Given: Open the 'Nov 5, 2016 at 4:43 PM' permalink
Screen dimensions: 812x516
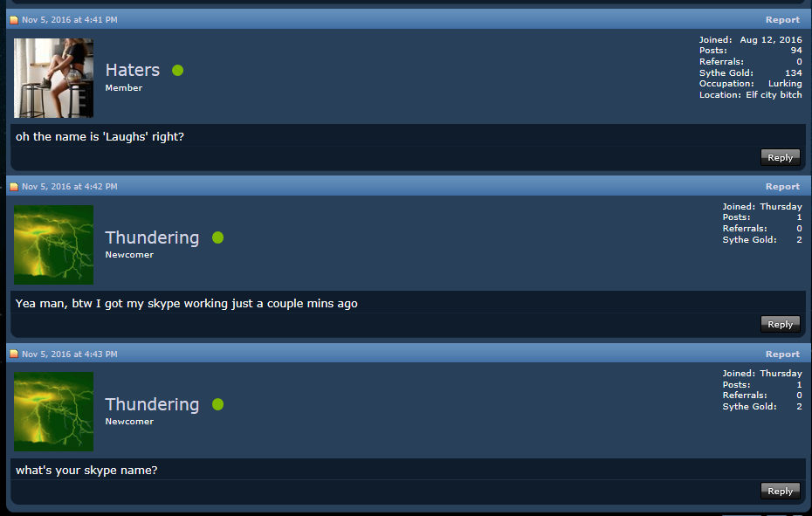Looking at the screenshot, I should pyautogui.click(x=70, y=354).
